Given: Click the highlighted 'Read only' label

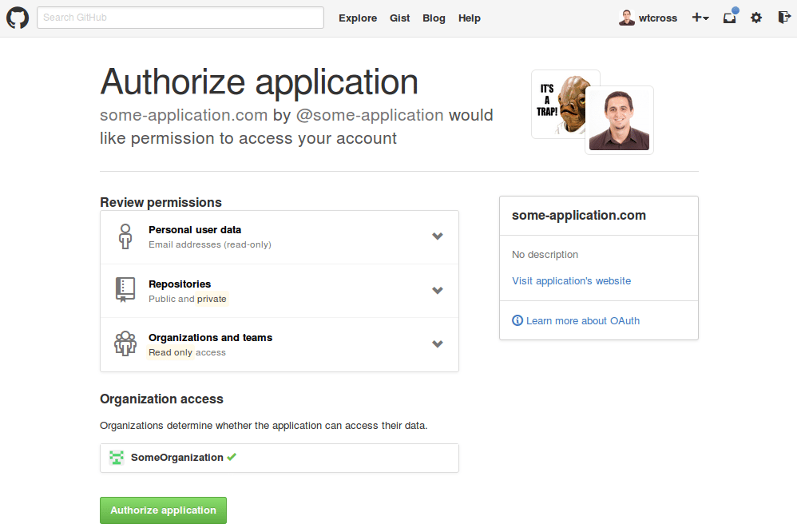Looking at the screenshot, I should point(170,352).
